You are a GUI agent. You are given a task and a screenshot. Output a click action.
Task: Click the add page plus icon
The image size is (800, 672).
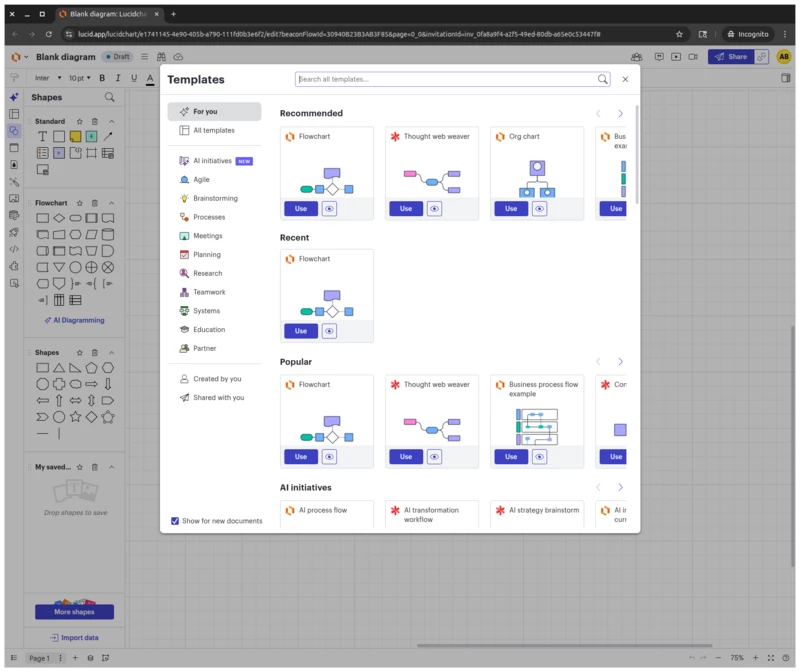tap(75, 658)
